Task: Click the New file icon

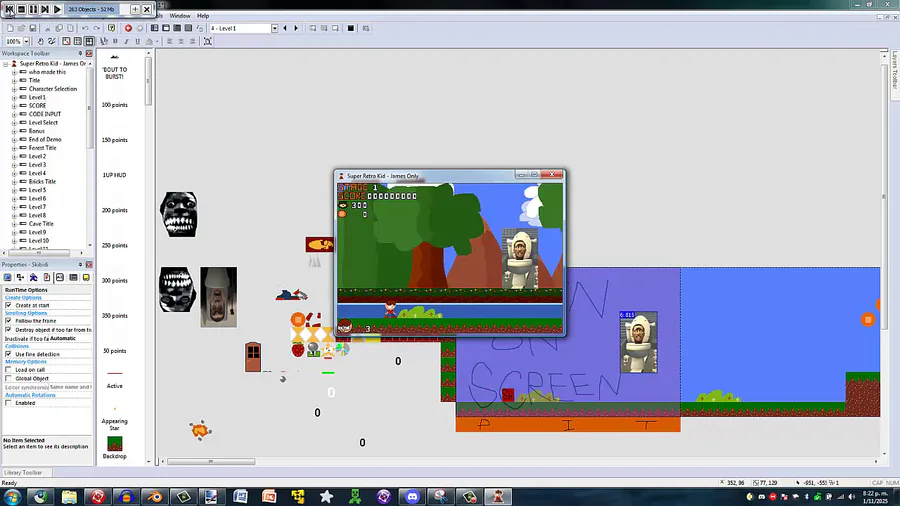Action: tap(10, 28)
